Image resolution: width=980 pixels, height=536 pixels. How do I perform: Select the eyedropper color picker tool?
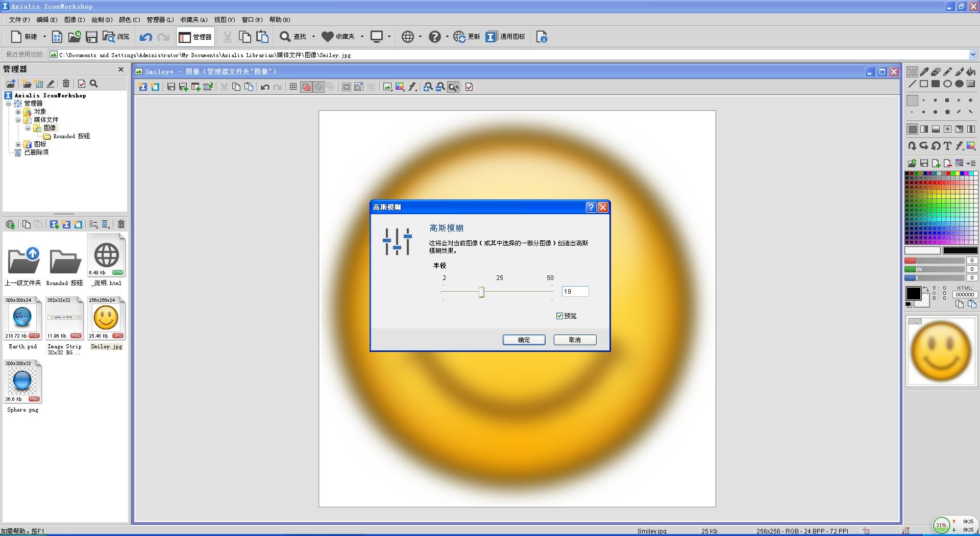coord(924,72)
